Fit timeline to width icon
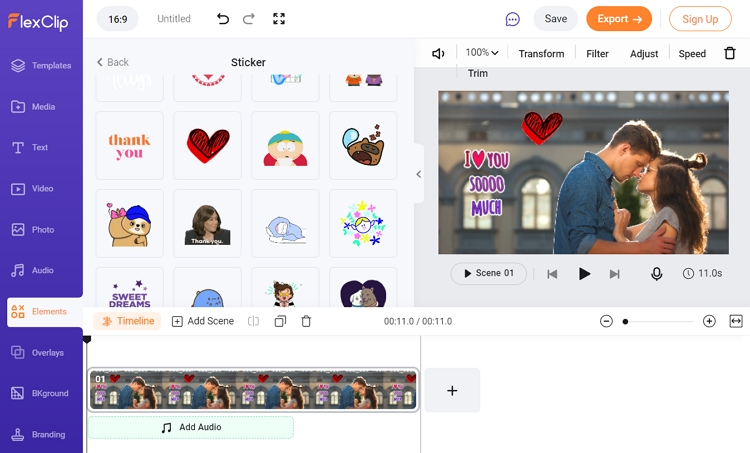Screen dimensions: 750x453 736,321
